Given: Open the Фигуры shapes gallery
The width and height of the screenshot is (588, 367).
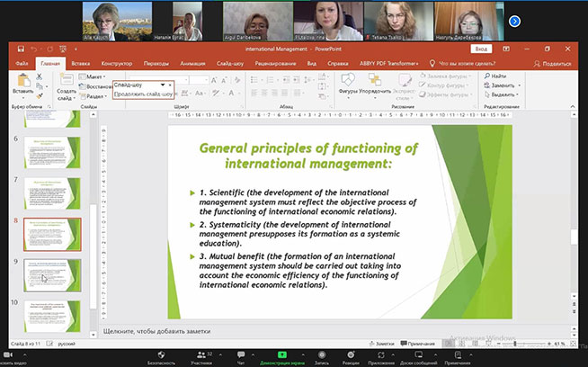Looking at the screenshot, I should (x=348, y=85).
